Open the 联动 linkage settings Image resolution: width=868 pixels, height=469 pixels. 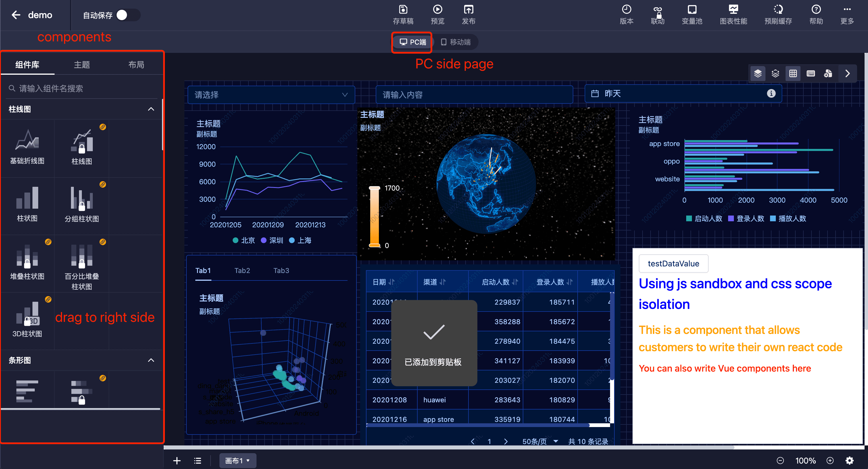pos(657,15)
